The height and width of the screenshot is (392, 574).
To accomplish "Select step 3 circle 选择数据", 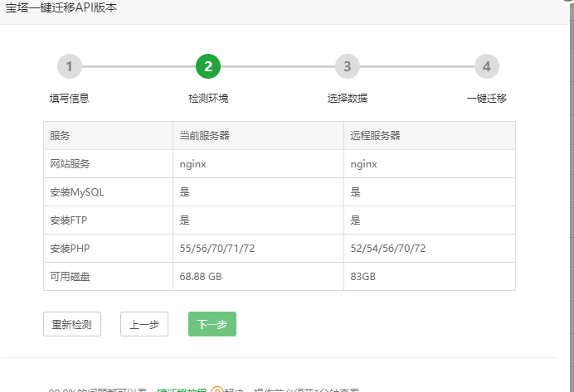I will [348, 66].
